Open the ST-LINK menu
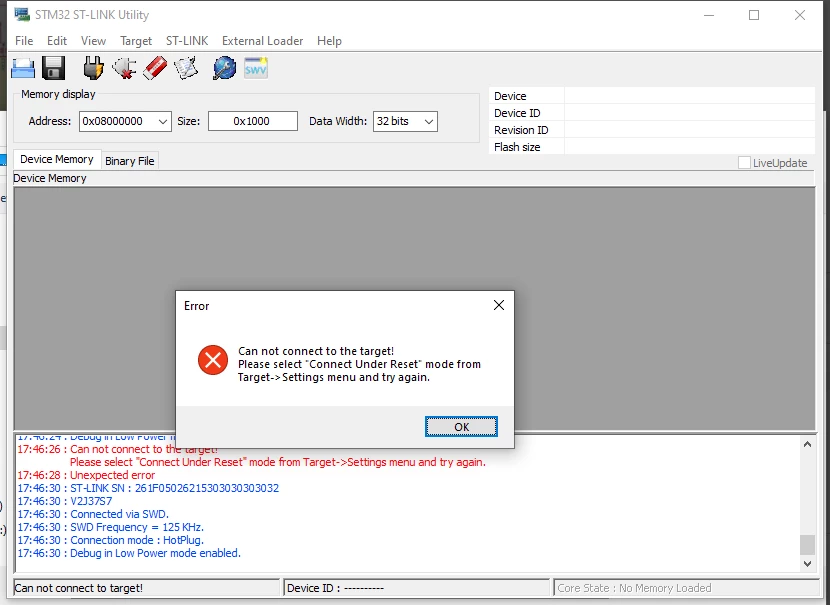This screenshot has width=830, height=605. 187,41
